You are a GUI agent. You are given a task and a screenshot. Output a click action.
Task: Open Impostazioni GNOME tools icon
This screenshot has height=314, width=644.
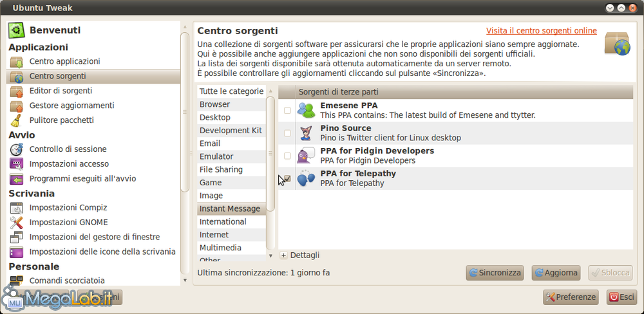point(17,223)
